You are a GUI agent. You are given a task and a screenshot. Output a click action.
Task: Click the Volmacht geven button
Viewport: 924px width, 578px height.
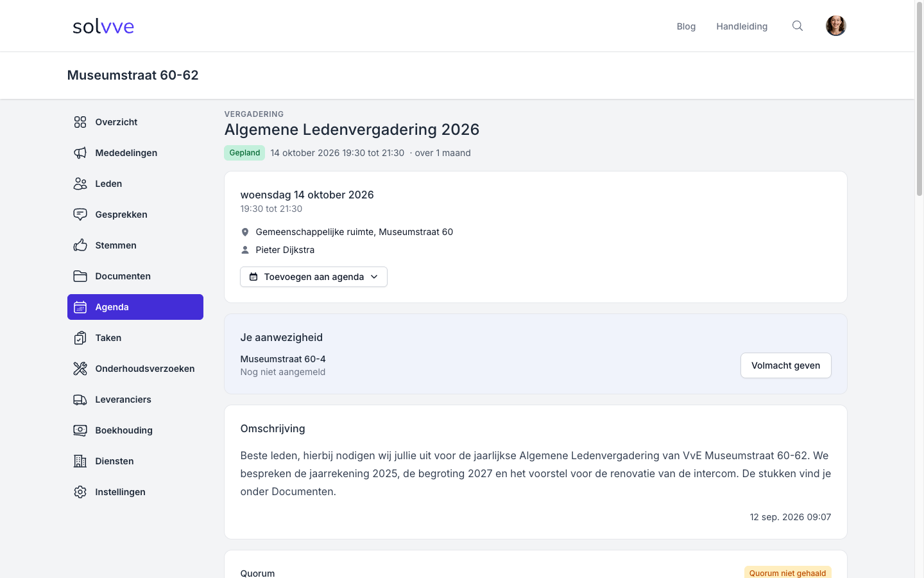tap(786, 365)
